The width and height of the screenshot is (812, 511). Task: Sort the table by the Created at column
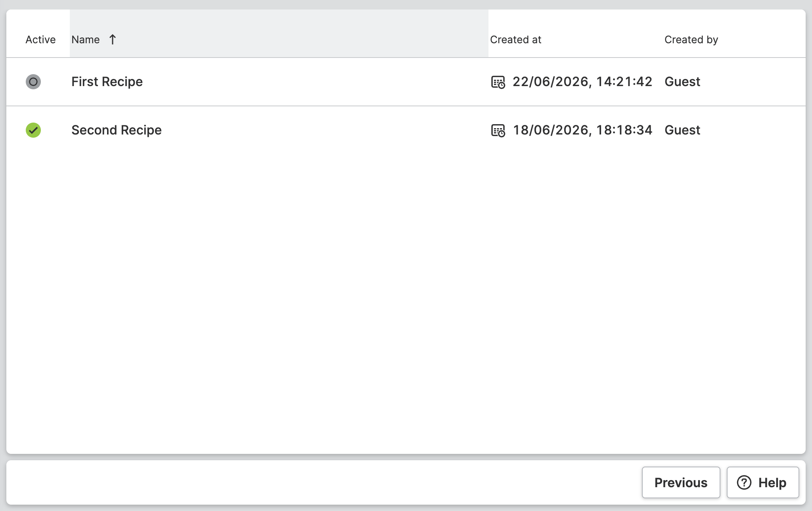click(x=515, y=40)
